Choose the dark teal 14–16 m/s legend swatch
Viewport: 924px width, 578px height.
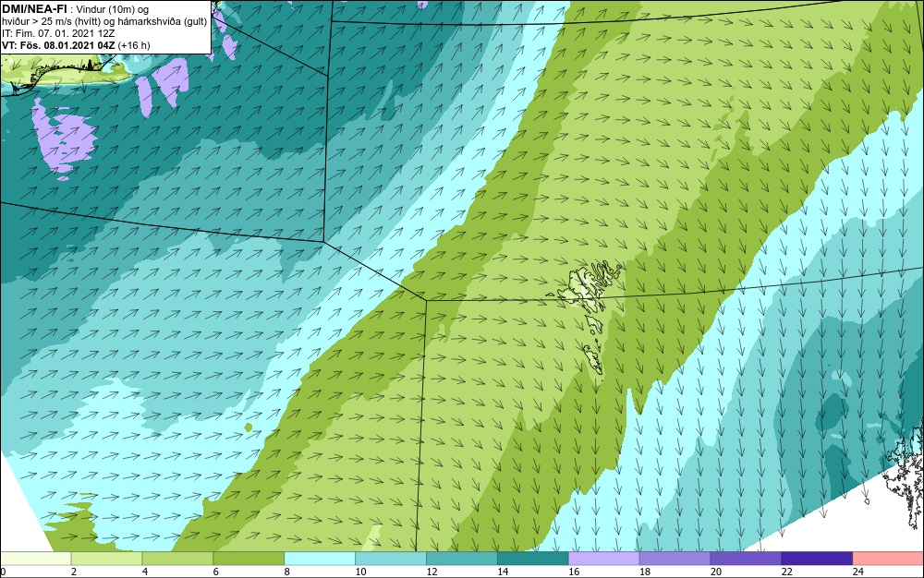click(533, 559)
